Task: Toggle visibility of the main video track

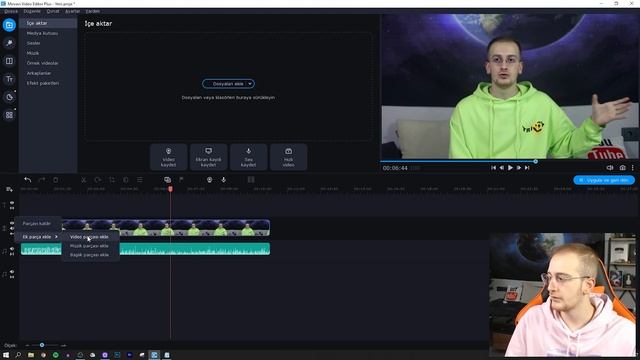Action: (12, 223)
